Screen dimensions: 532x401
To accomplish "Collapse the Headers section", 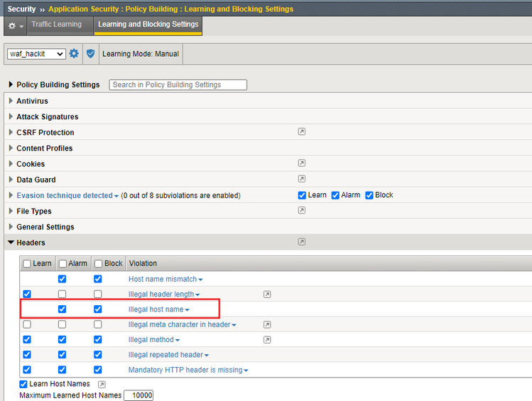I will coord(11,243).
